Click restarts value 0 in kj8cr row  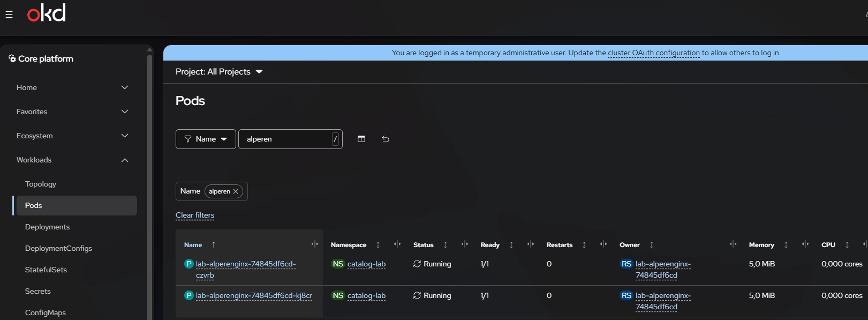[x=549, y=295]
